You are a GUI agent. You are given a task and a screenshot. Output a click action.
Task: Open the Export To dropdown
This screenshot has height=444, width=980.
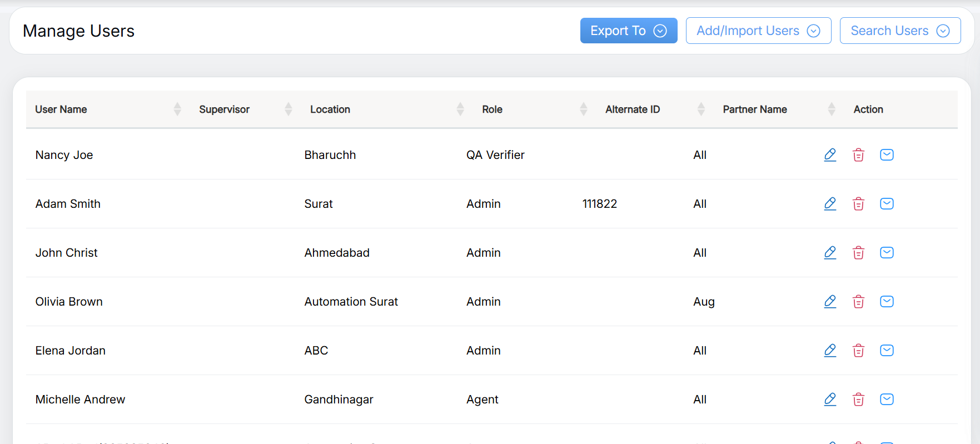[x=628, y=31]
